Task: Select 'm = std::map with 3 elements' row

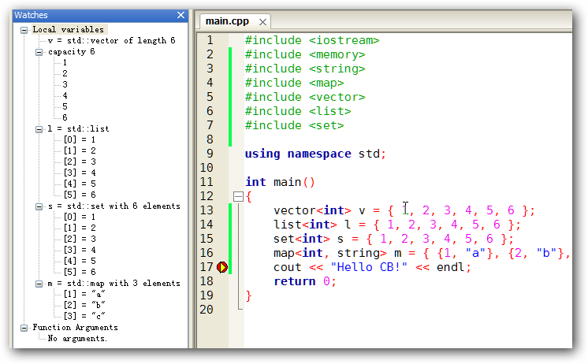Action: click(x=114, y=284)
